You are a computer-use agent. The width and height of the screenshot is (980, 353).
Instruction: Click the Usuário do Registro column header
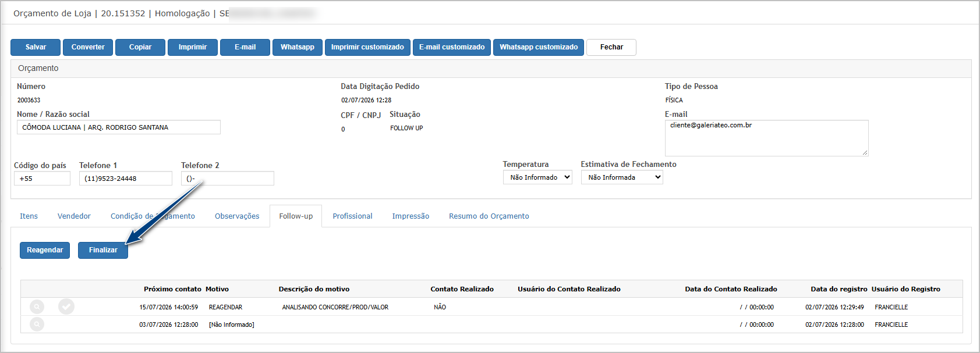[x=906, y=289]
